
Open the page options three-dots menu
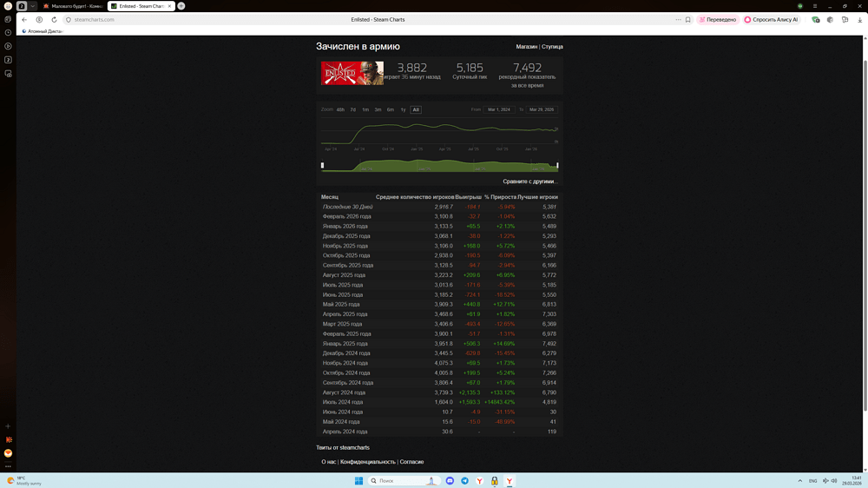pyautogui.click(x=678, y=19)
